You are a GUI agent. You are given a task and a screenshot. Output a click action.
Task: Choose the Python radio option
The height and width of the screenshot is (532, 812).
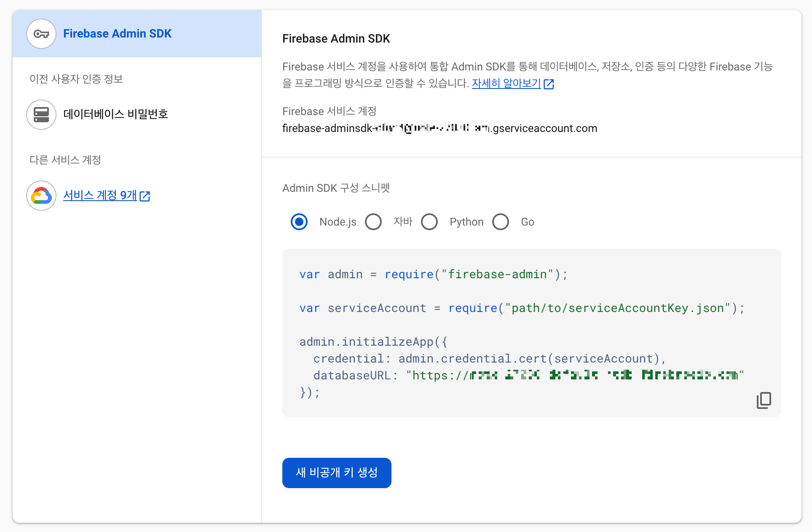click(429, 222)
